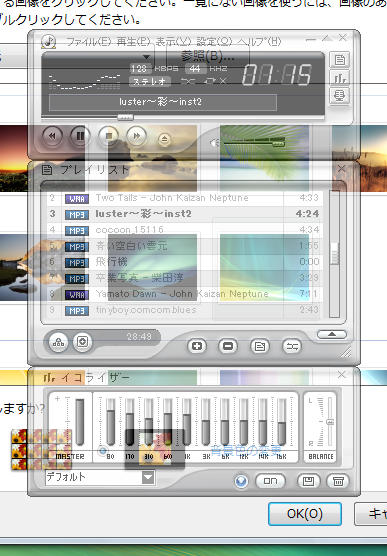This screenshot has width=387, height=556.
Task: Click the seek bar handle under the display
Action: click(x=125, y=117)
